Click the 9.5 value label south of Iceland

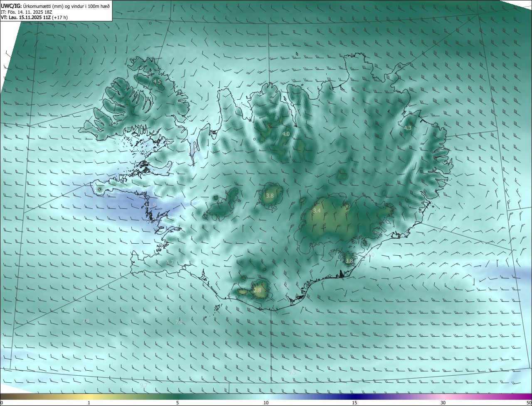tap(292, 373)
